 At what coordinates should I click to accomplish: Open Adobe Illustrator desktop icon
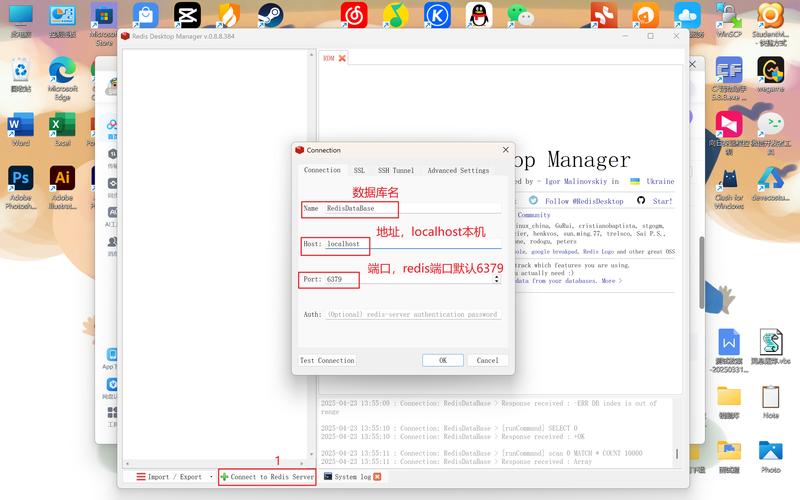pyautogui.click(x=62, y=187)
